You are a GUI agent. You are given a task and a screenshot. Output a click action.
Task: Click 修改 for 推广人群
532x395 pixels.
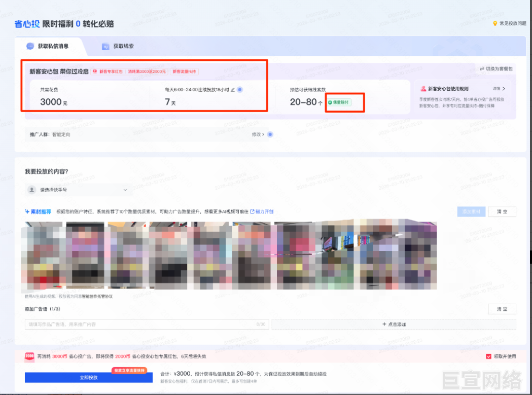[x=258, y=134]
